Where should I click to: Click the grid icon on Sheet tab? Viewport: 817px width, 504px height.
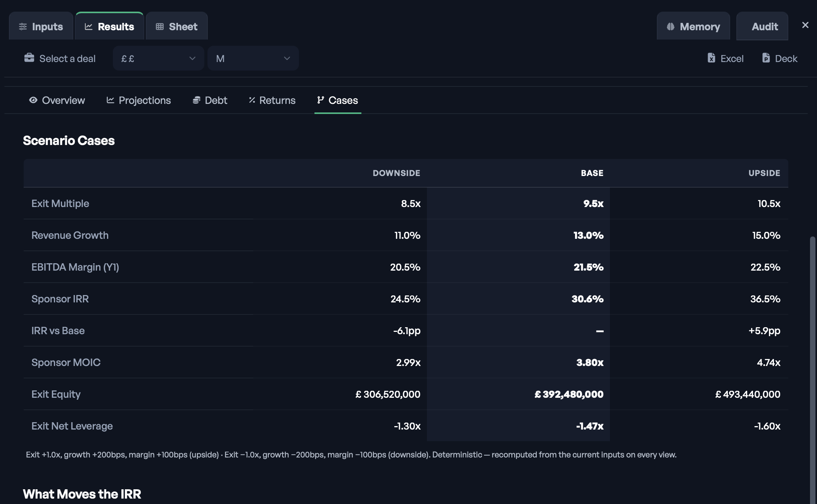[x=160, y=26]
